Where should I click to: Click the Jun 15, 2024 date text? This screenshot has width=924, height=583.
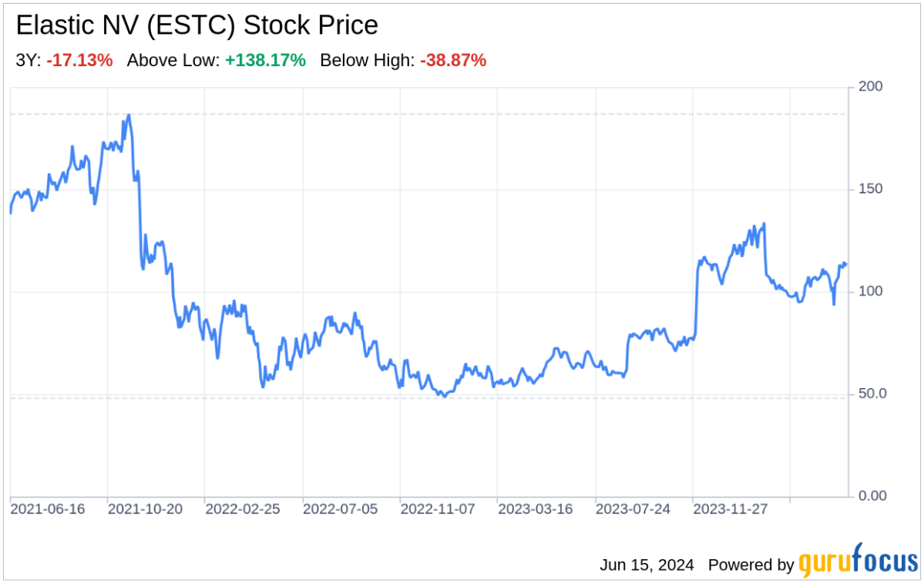[647, 565]
